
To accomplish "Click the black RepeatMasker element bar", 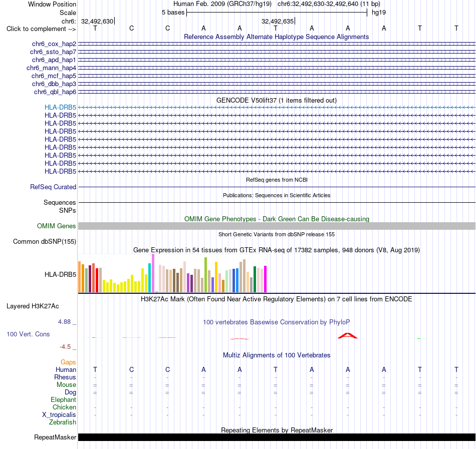I will click(277, 437).
